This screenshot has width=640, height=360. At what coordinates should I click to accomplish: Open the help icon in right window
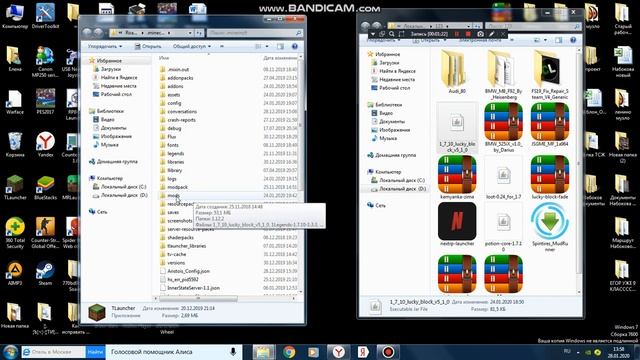pos(573,40)
